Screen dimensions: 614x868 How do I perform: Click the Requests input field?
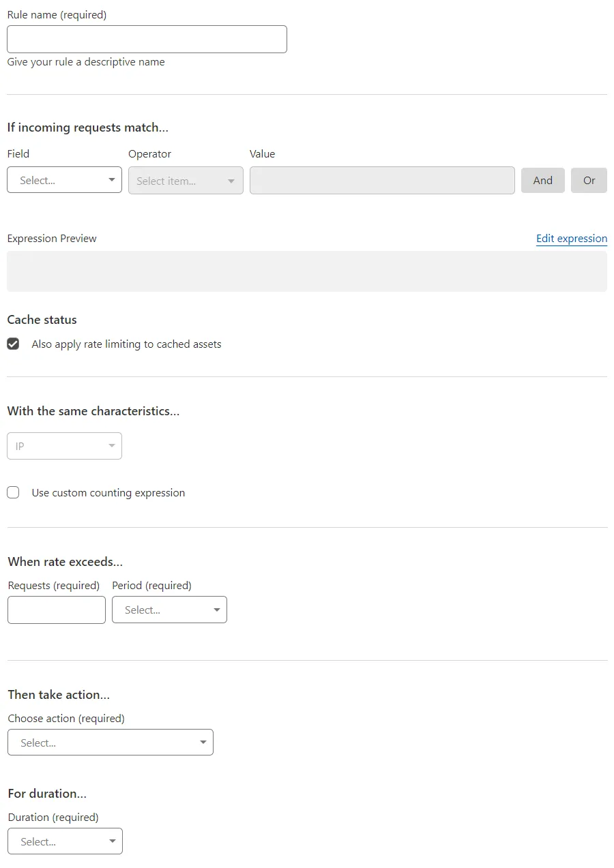pyautogui.click(x=56, y=610)
